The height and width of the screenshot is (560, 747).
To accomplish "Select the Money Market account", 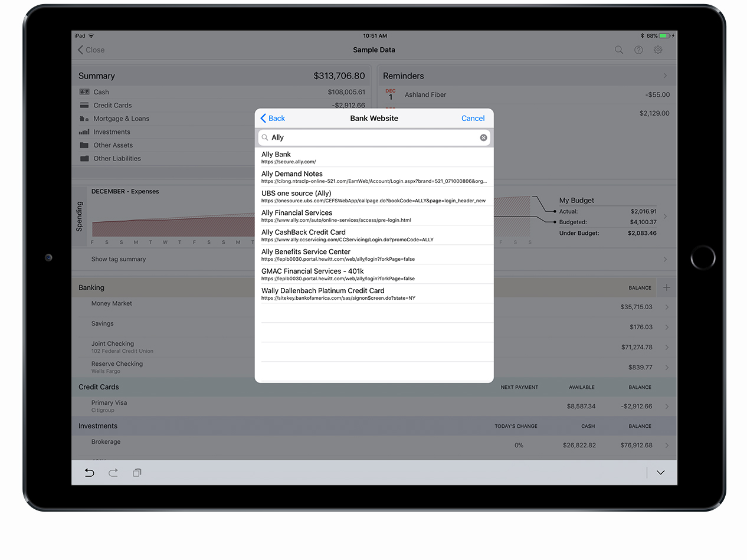I will click(374, 307).
